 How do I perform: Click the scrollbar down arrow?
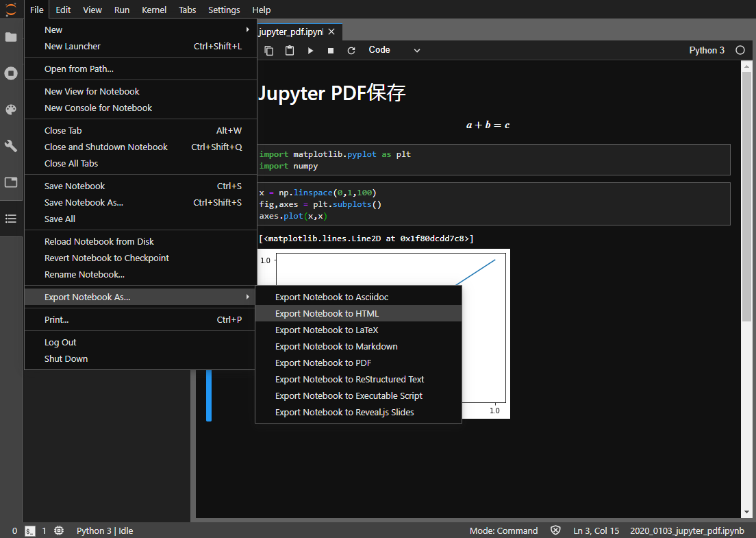[x=746, y=513]
